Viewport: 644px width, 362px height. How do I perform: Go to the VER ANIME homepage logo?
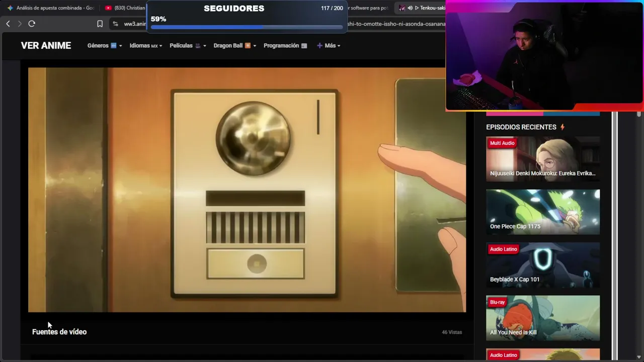[x=46, y=46]
